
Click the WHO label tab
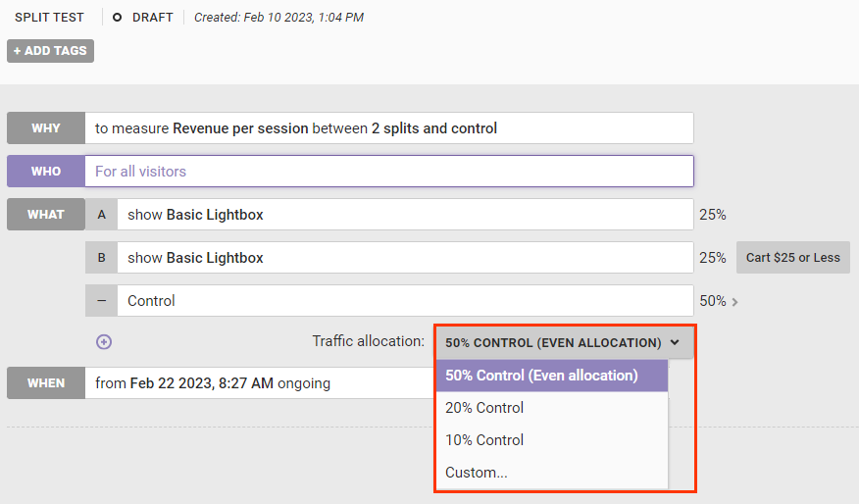[x=46, y=172]
